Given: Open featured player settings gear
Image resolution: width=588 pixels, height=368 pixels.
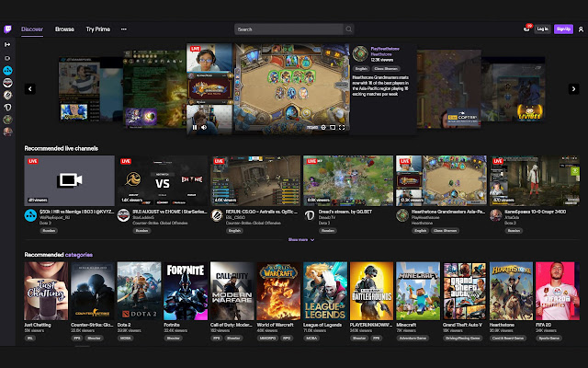Looking at the screenshot, I should (x=323, y=128).
